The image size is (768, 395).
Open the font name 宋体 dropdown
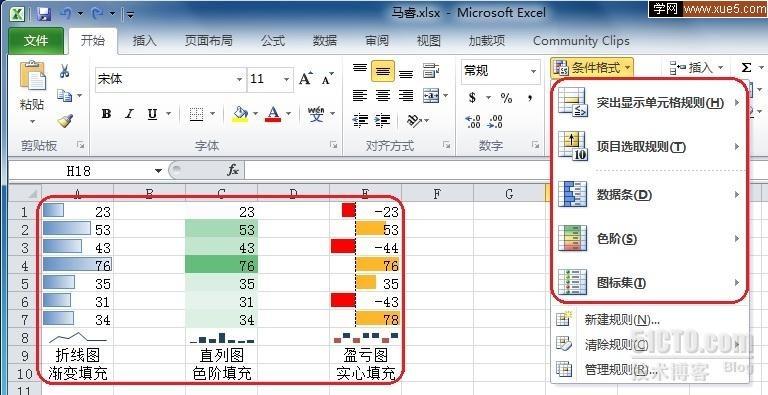point(239,79)
